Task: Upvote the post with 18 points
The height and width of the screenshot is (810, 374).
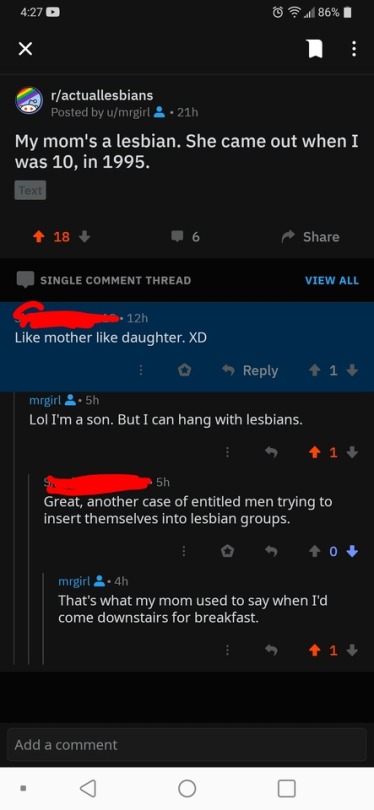Action: pos(39,237)
